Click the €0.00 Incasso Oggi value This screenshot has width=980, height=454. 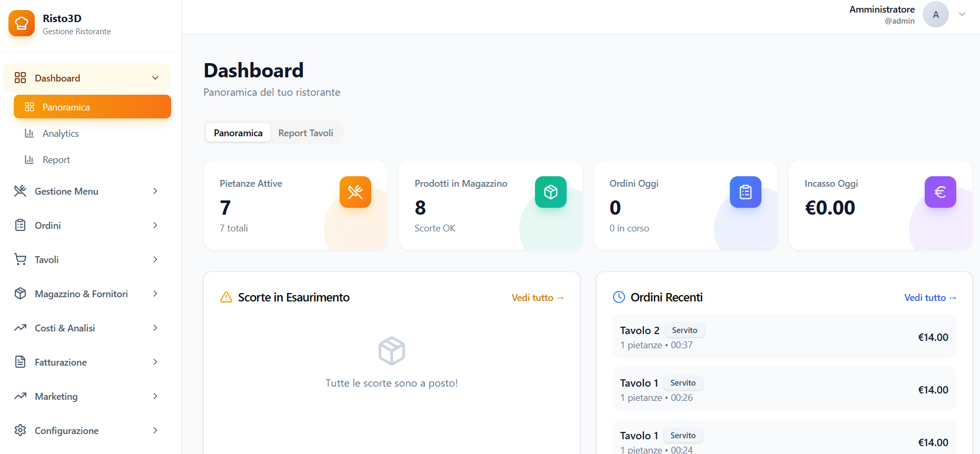coord(830,208)
